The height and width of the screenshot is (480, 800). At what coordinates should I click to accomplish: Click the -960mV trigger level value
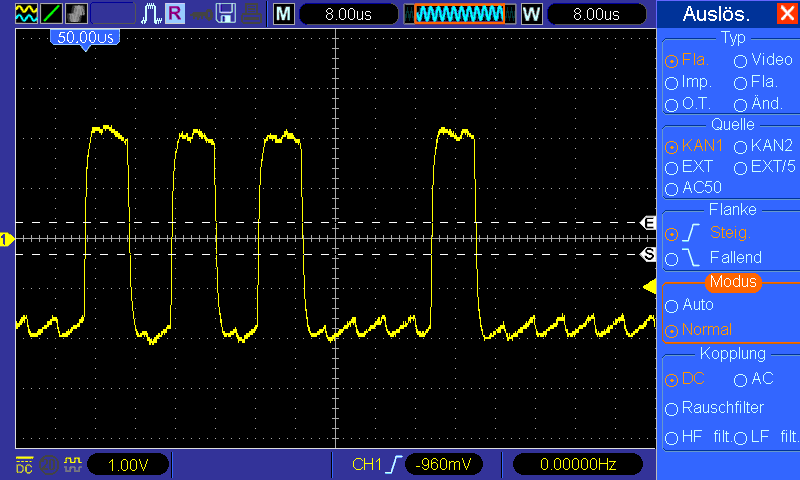pyautogui.click(x=443, y=464)
